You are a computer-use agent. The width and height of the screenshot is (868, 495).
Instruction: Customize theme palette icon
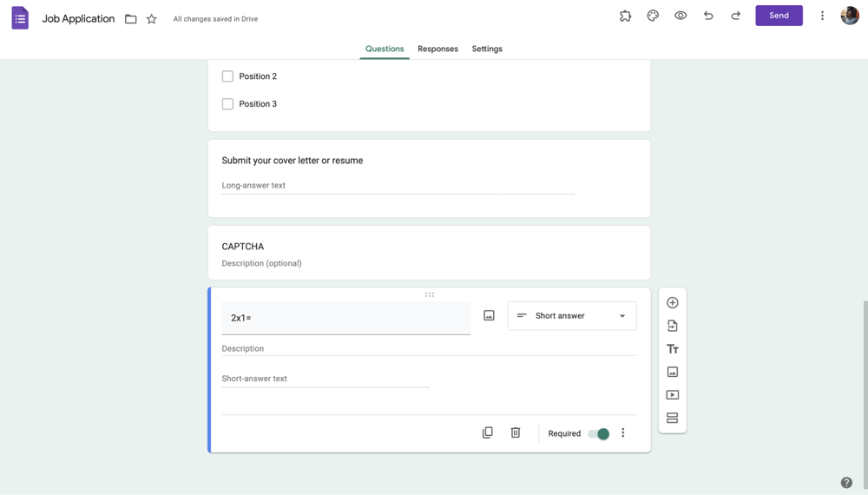653,16
